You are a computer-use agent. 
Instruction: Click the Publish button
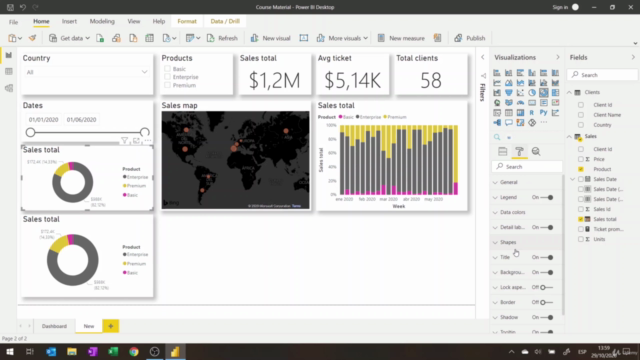point(470,38)
